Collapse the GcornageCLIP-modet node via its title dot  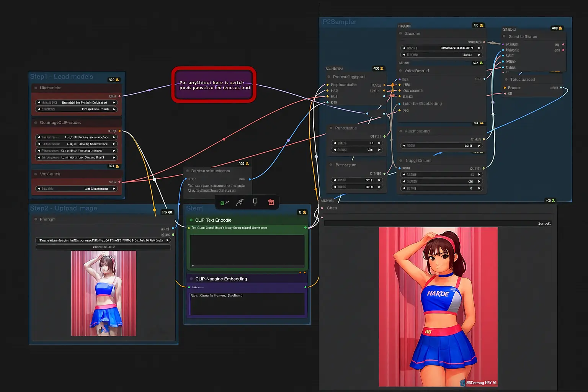point(36,122)
